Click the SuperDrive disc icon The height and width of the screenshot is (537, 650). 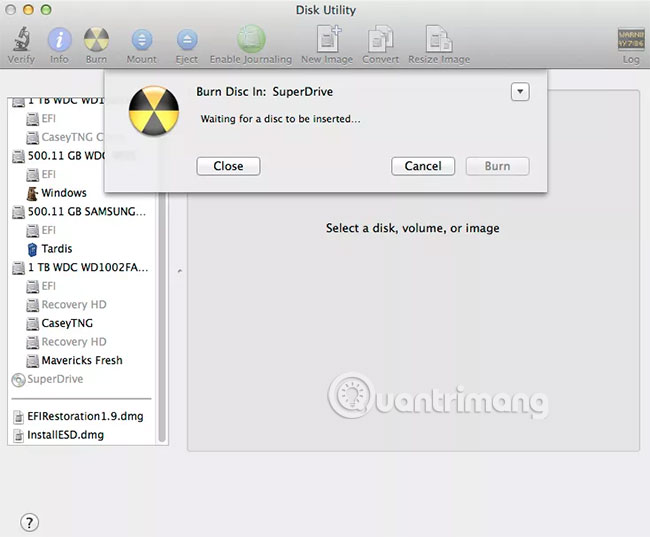tap(18, 380)
